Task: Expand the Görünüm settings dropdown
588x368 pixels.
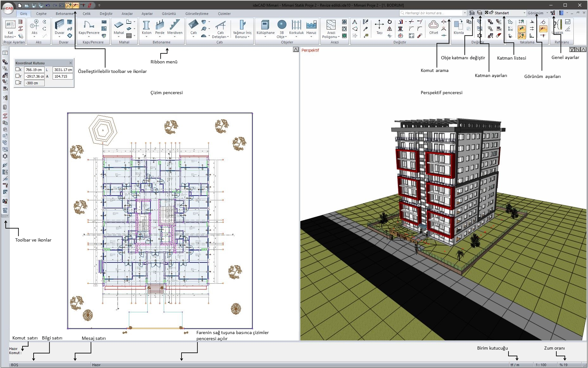Action: pyautogui.click(x=547, y=13)
